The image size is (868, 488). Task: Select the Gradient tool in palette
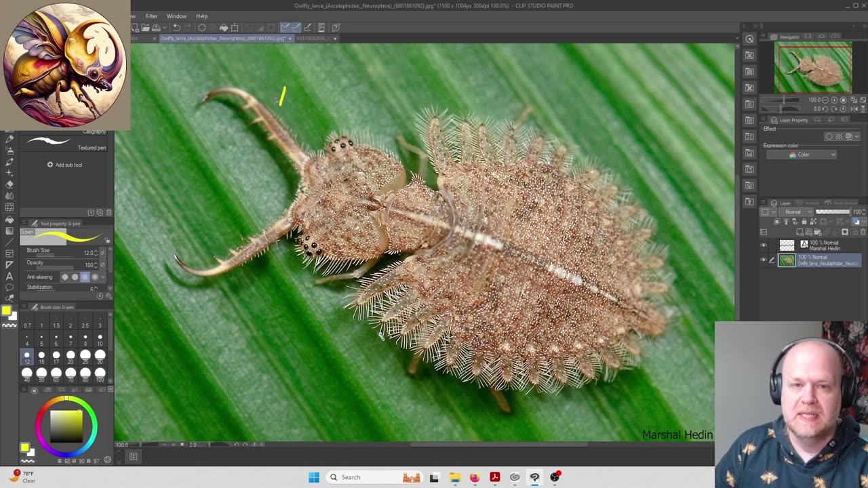tap(9, 231)
